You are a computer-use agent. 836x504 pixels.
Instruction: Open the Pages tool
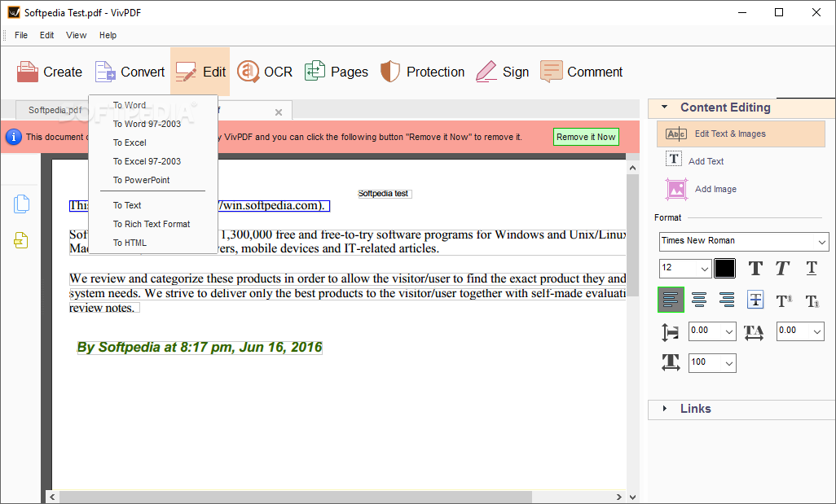336,72
